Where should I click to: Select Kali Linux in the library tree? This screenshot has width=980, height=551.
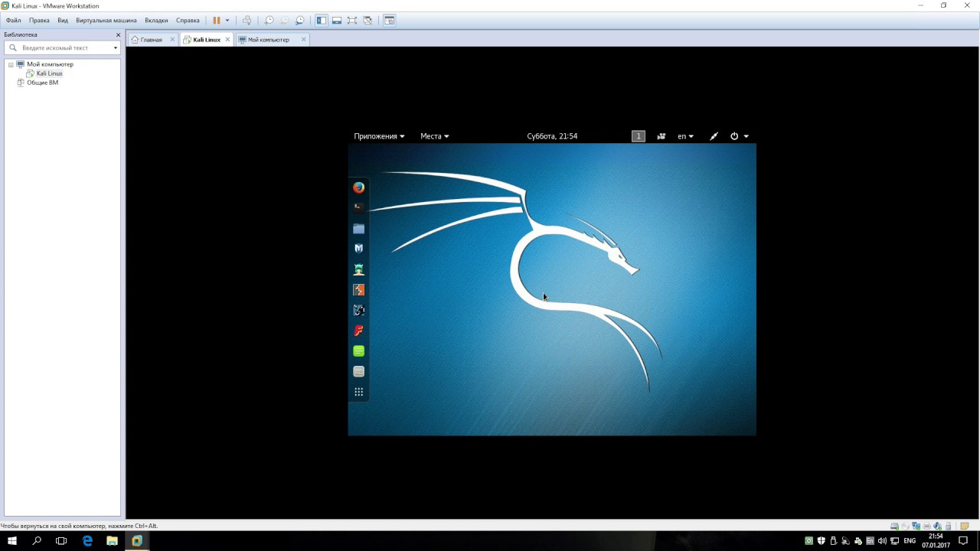point(50,73)
